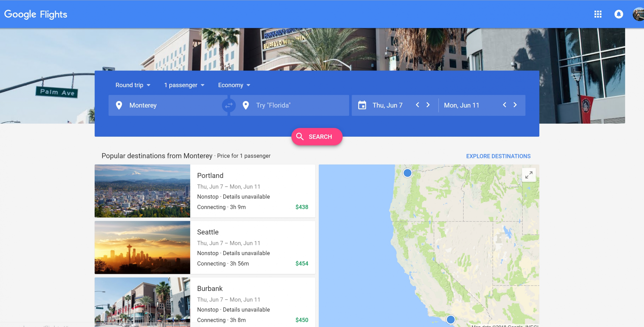The image size is (644, 327).
Task: Click the destination Try Florida input field
Action: [292, 105]
